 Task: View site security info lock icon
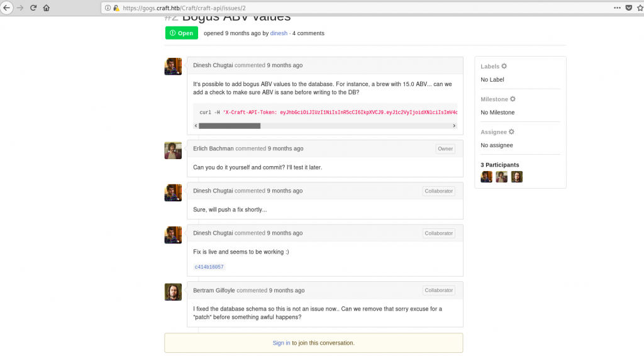(x=116, y=8)
